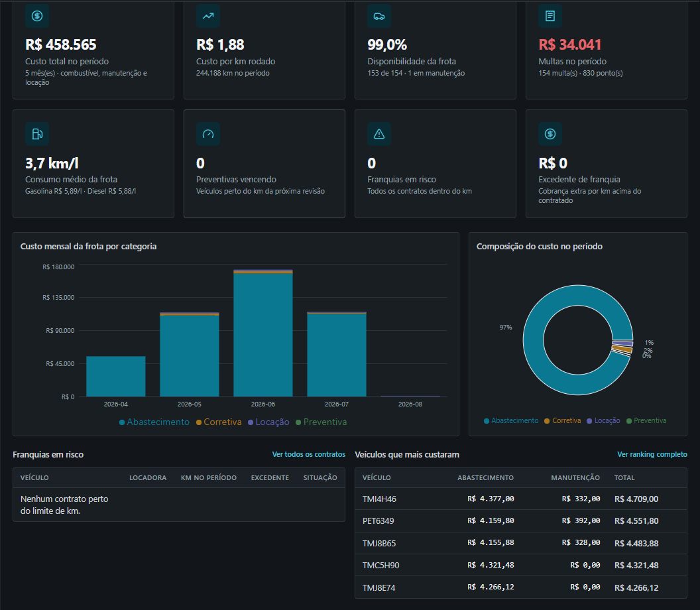The height and width of the screenshot is (610, 700).
Task: Toggle Preventiva legend in monthly bar chart
Action: coord(321,422)
